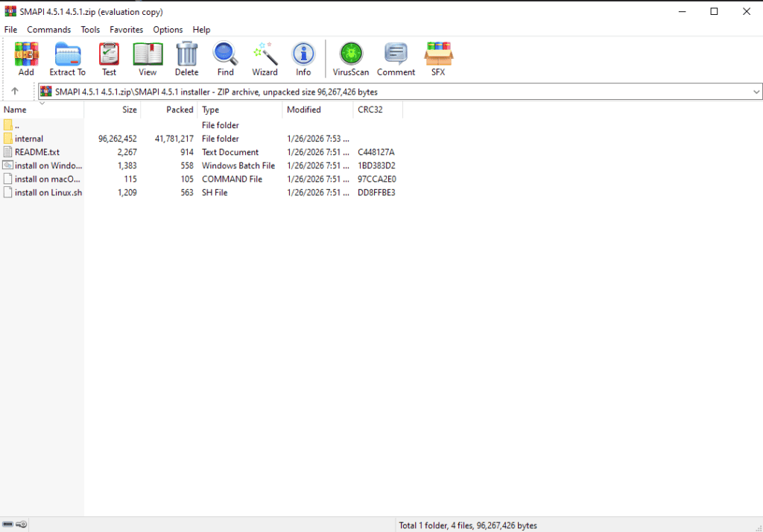This screenshot has height=532, width=763.
Task: Open the View file toolbar icon
Action: point(148,58)
